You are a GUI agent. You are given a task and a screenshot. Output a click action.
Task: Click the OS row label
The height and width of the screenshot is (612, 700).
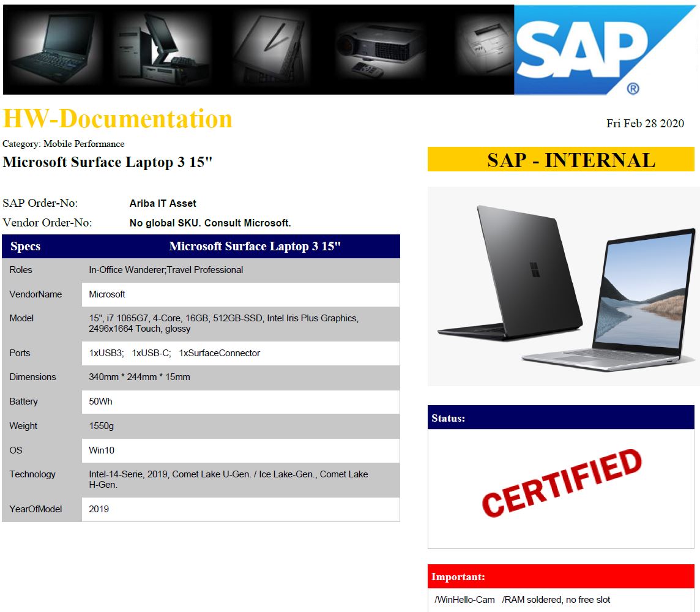pos(16,450)
